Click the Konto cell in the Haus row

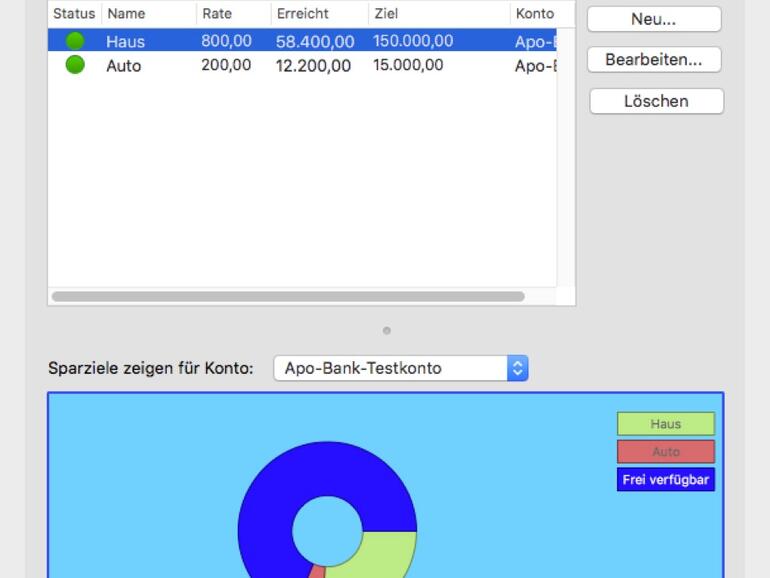535,42
